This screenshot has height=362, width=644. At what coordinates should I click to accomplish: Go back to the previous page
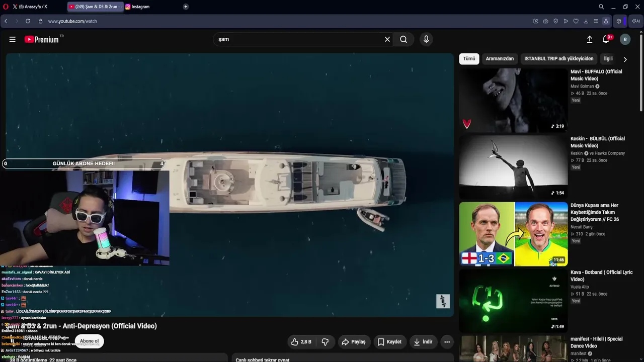click(x=6, y=21)
